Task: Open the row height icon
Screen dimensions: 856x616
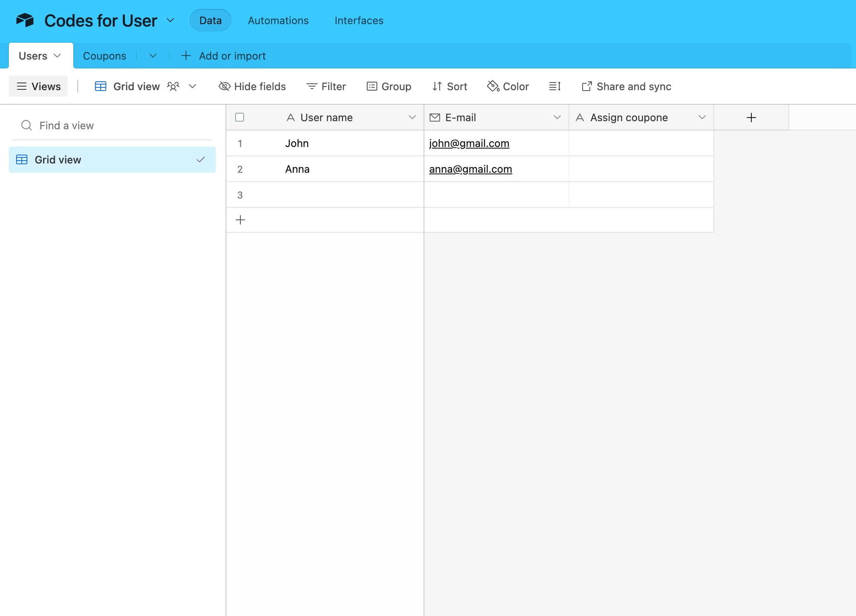Action: point(555,86)
